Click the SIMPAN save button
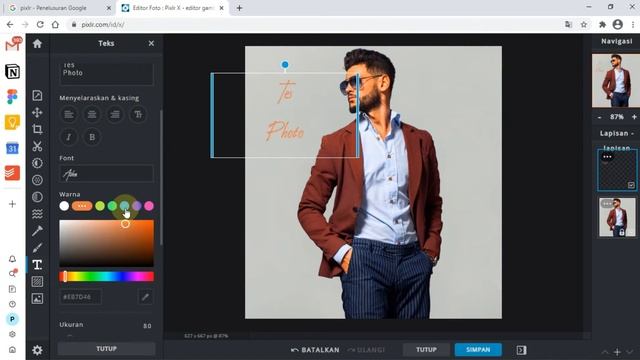The image size is (640, 360). (x=478, y=350)
